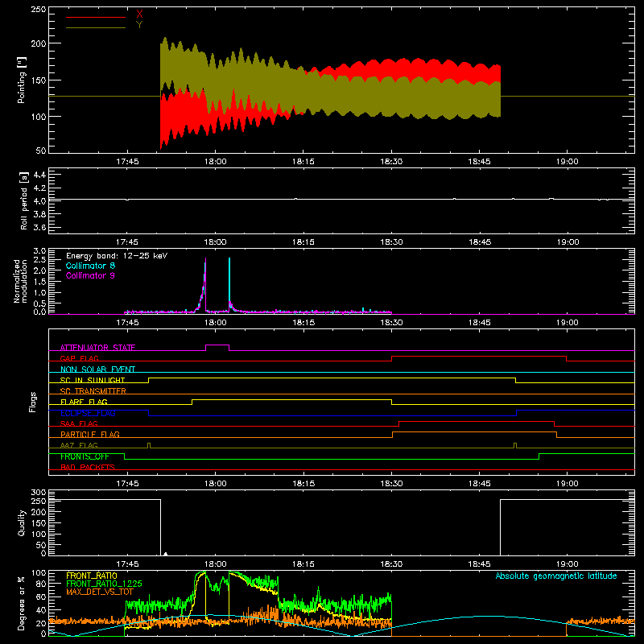The height and width of the screenshot is (644, 644).
Task: Click the 'Energy band: 12-25 keV' label
Action: tap(117, 256)
